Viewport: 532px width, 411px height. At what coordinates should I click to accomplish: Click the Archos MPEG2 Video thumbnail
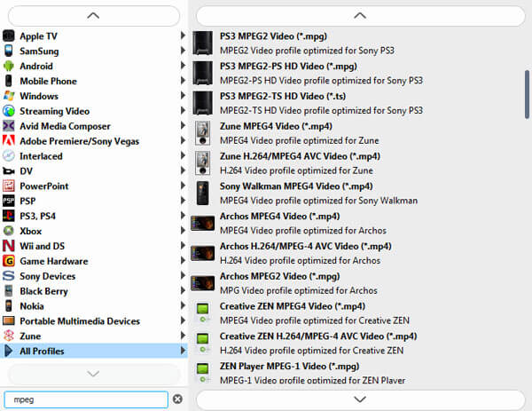(202, 283)
